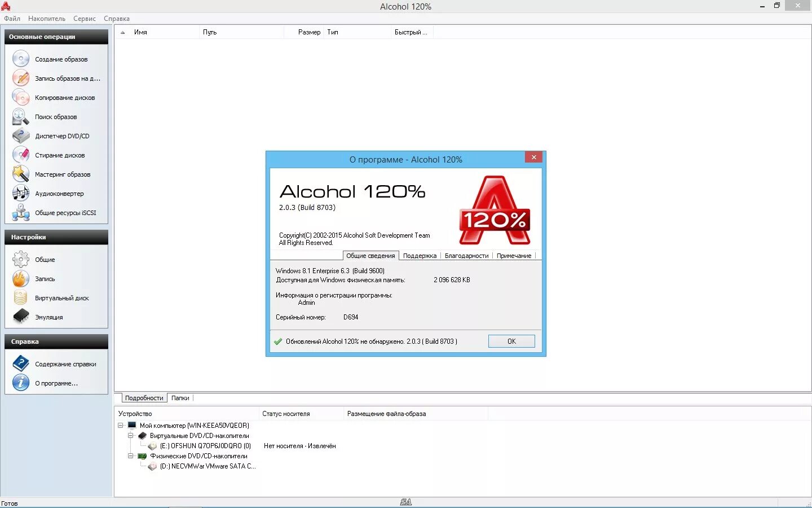Open the Виртуальный диск settings icon
The height and width of the screenshot is (508, 812).
click(21, 297)
